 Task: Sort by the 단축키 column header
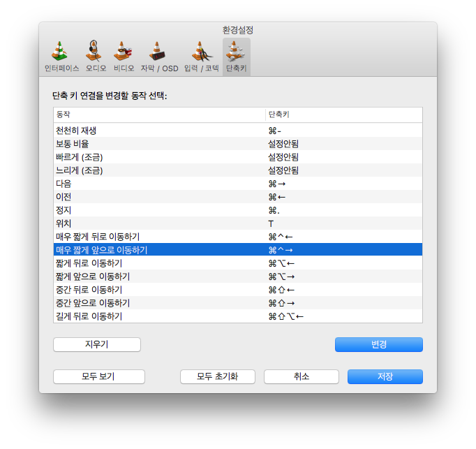pos(343,115)
